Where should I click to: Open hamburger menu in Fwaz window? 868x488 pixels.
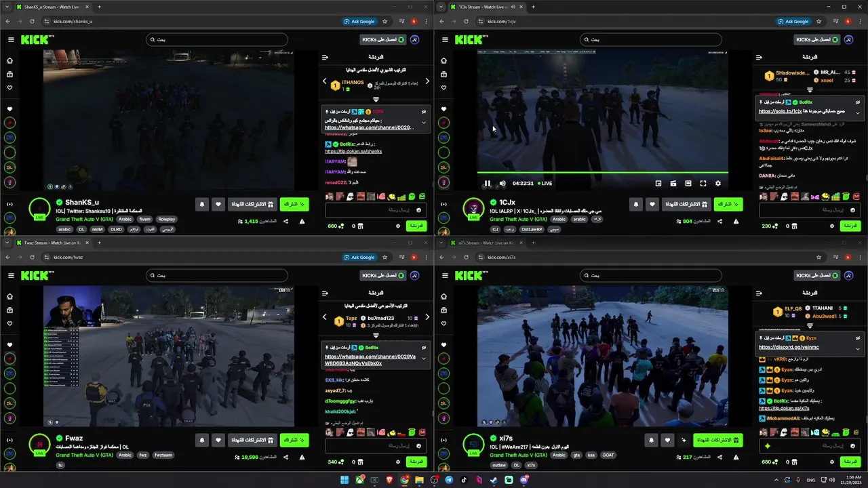click(11, 275)
